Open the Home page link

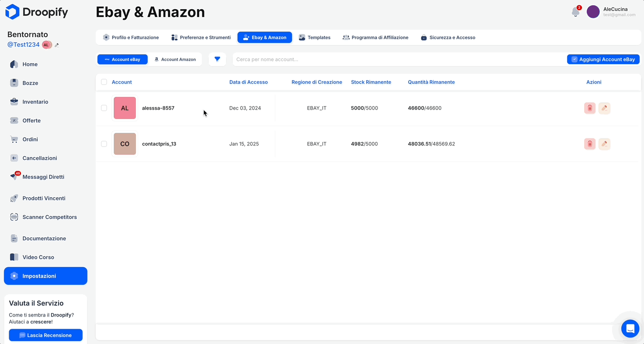tap(30, 64)
